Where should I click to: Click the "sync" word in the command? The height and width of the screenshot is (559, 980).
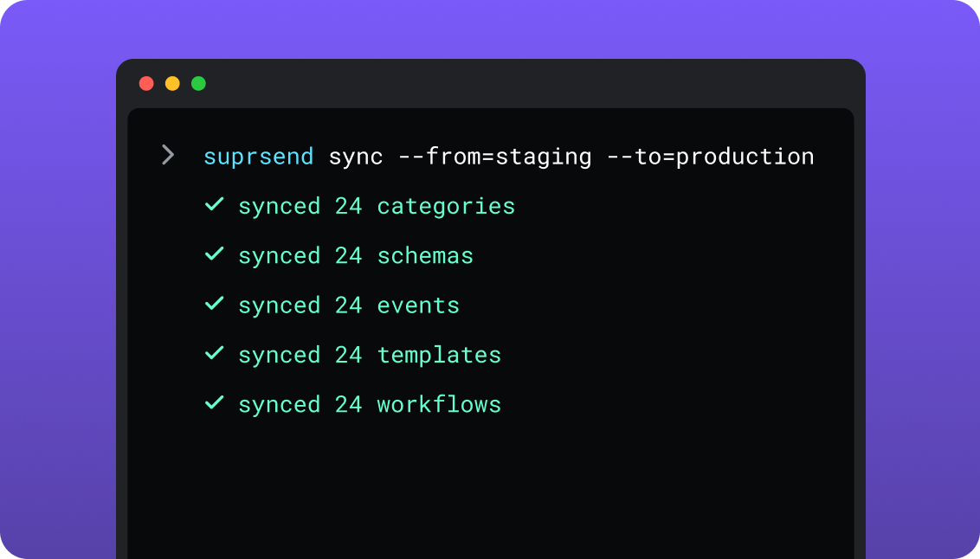[356, 157]
